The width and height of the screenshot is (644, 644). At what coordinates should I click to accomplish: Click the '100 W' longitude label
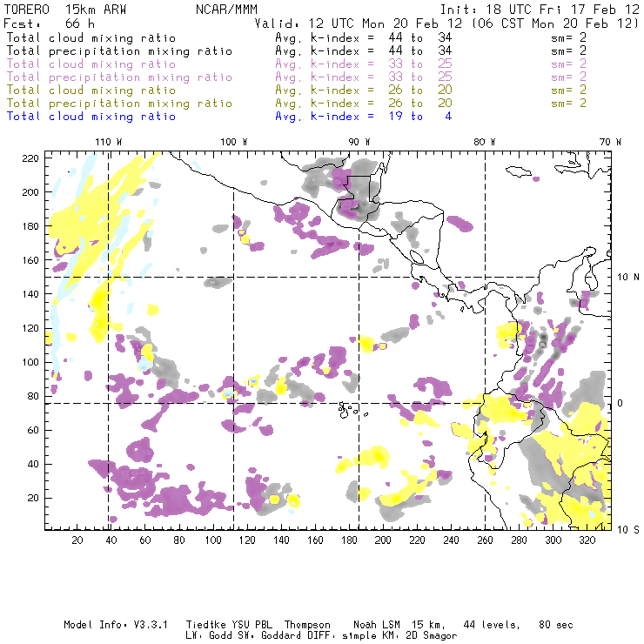[x=234, y=142]
